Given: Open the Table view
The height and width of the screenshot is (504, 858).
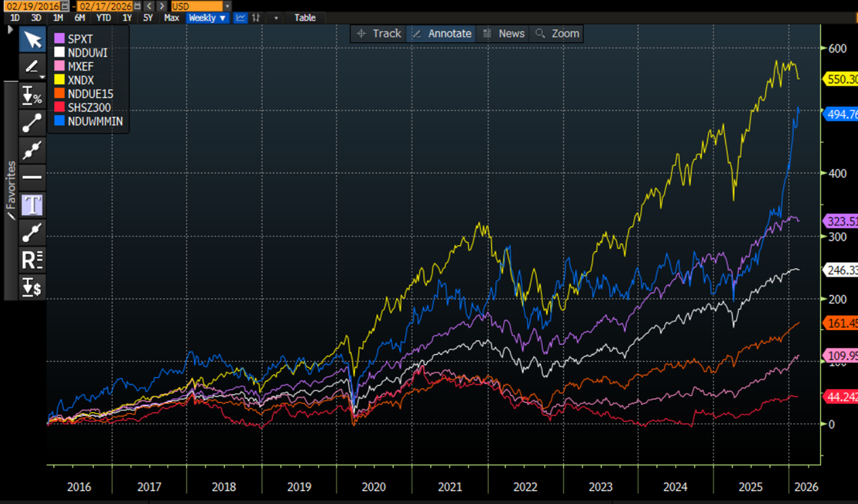Looking at the screenshot, I should (305, 18).
